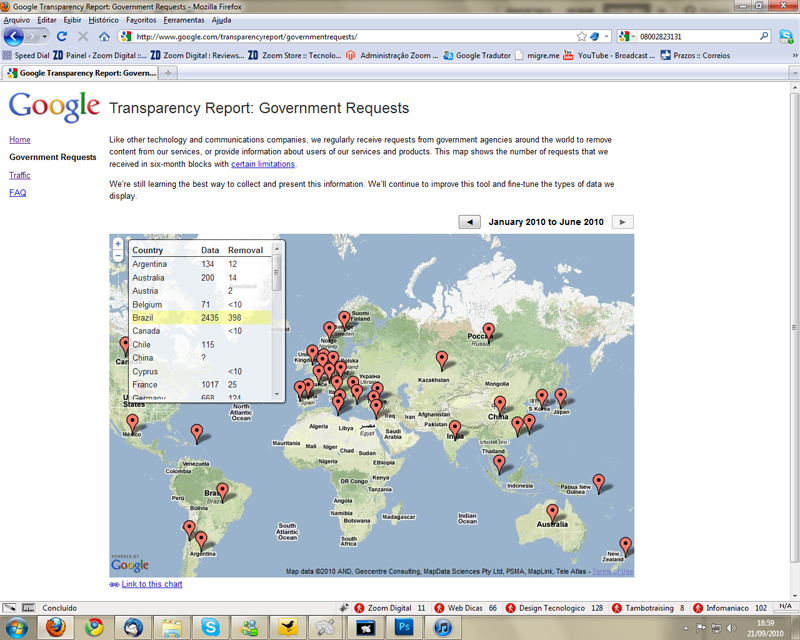Viewport: 800px width, 640px height.
Task: Open a new tab with plus
Action: coord(168,73)
